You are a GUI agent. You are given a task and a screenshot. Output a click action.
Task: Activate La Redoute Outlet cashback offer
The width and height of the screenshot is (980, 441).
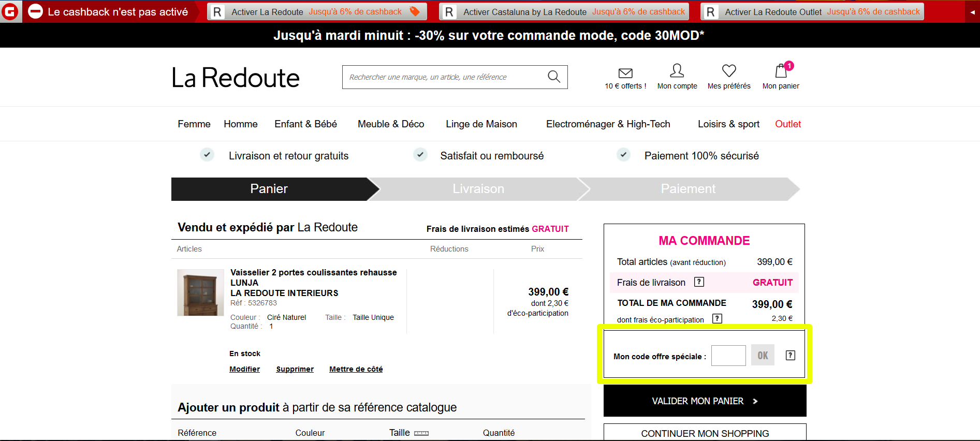coord(812,12)
